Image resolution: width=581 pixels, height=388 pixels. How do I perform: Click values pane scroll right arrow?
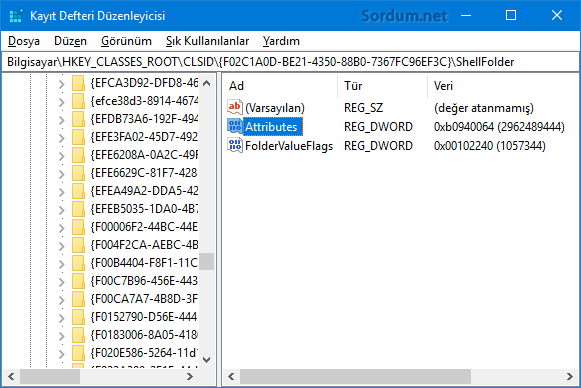point(570,377)
